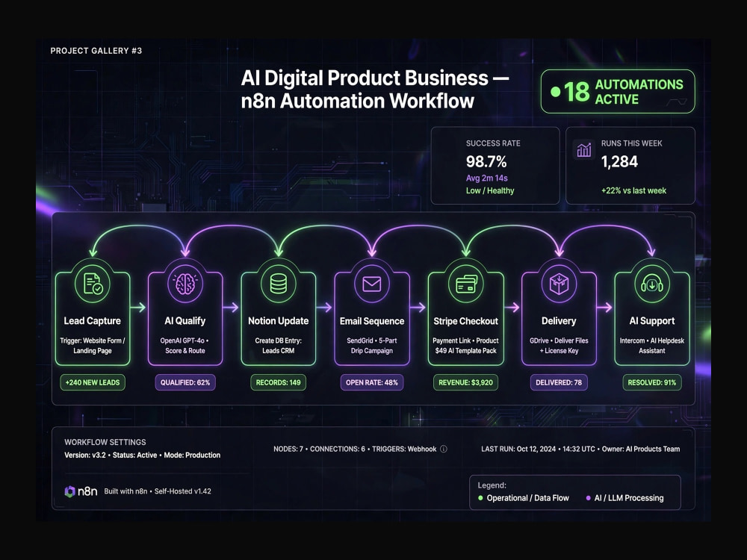Viewport: 747px width, 560px height.
Task: Click the AI / LLM Processing legend text
Action: [x=629, y=498]
